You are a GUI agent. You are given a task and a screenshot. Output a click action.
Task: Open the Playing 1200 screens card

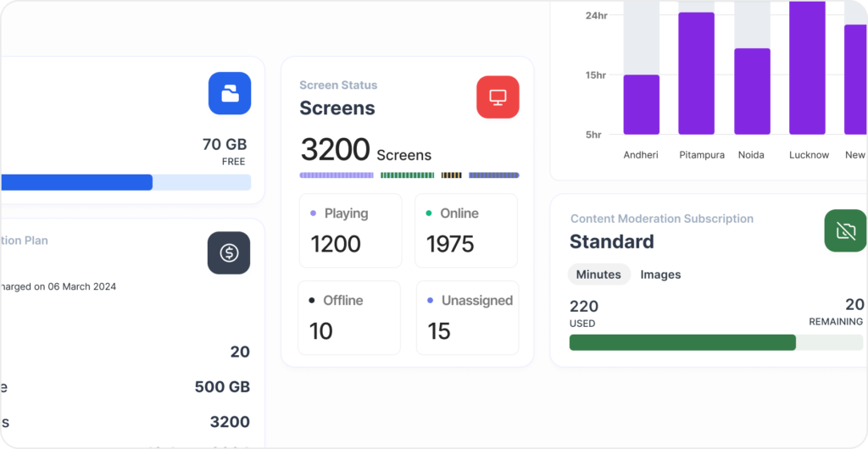coord(350,230)
